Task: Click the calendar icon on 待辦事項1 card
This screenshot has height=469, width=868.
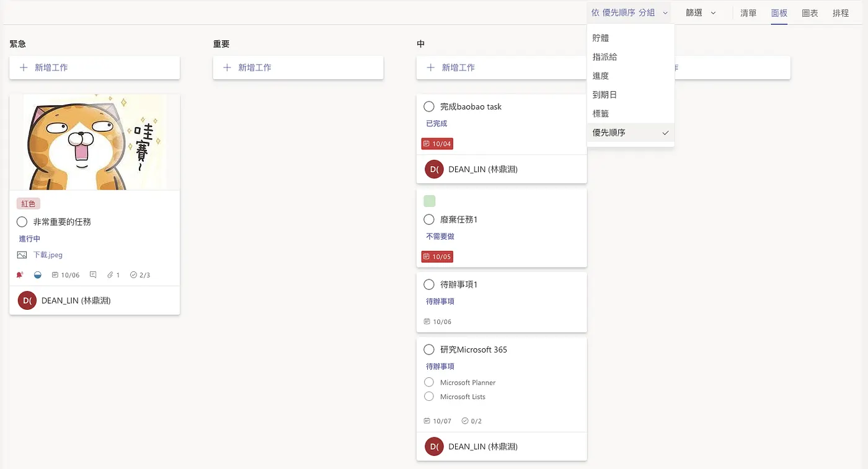Action: pyautogui.click(x=427, y=322)
